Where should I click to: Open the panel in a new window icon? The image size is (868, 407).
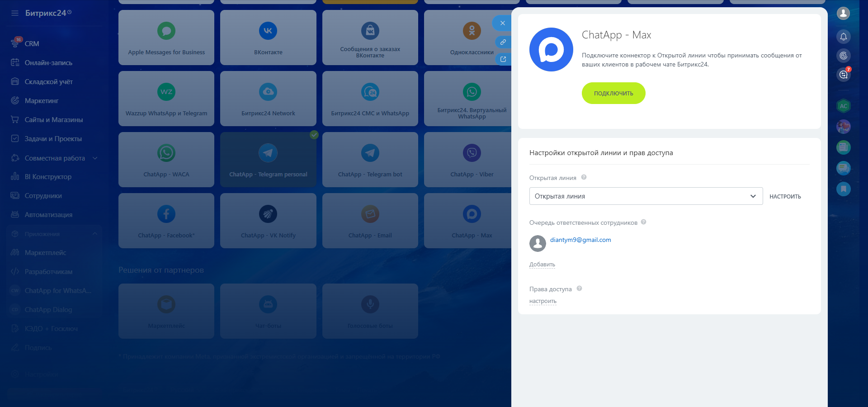(503, 59)
